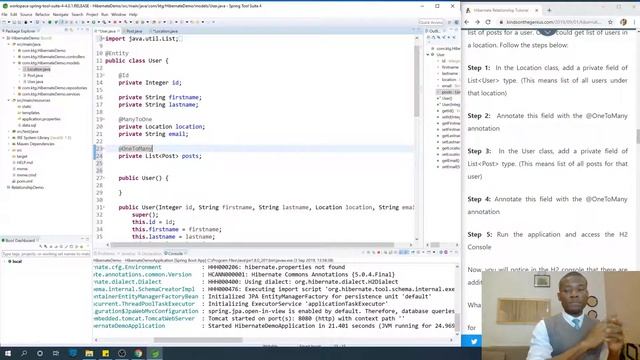Click the Twitter share button
Image resolution: width=640 pixels, height=360 pixels.
474,341
